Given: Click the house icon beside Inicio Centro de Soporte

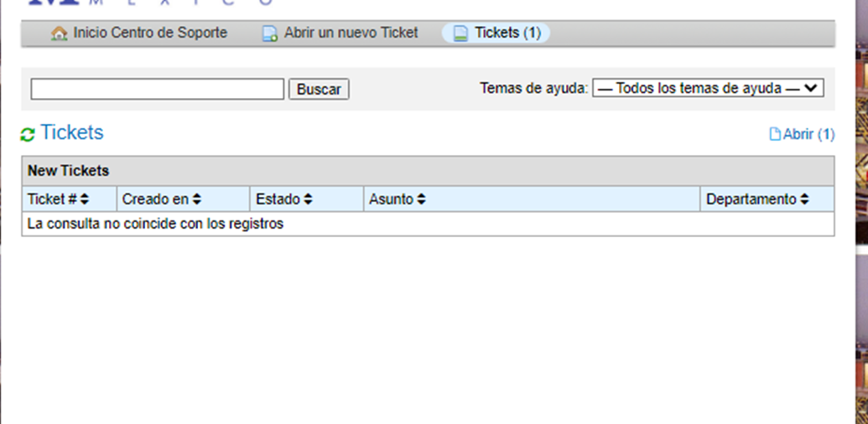Looking at the screenshot, I should 59,34.
